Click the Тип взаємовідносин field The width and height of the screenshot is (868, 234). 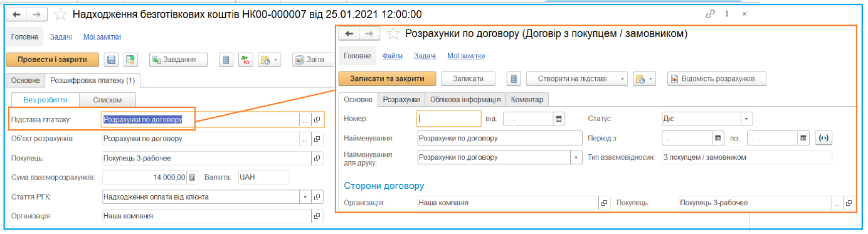746,157
